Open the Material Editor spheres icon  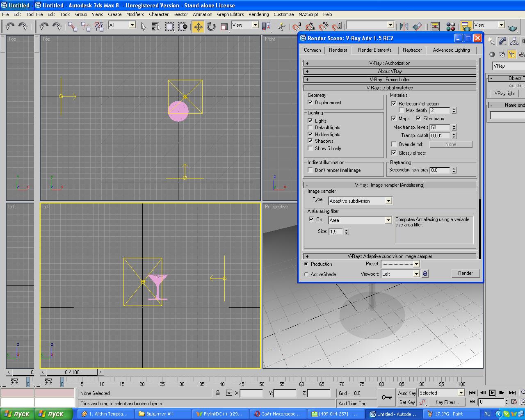pos(451,27)
